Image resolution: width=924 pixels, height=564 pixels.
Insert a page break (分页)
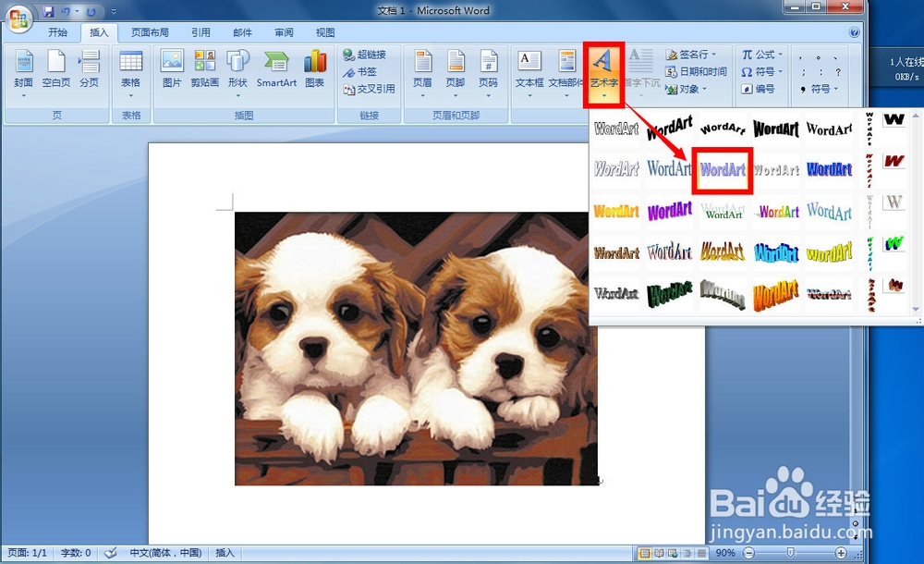pos(89,68)
